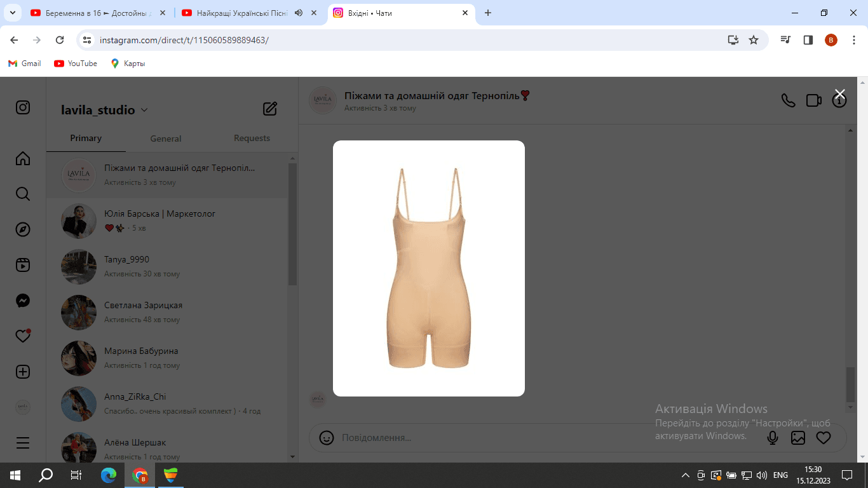The height and width of the screenshot is (488, 868).
Task: Switch to the General tab
Action: [166, 139]
